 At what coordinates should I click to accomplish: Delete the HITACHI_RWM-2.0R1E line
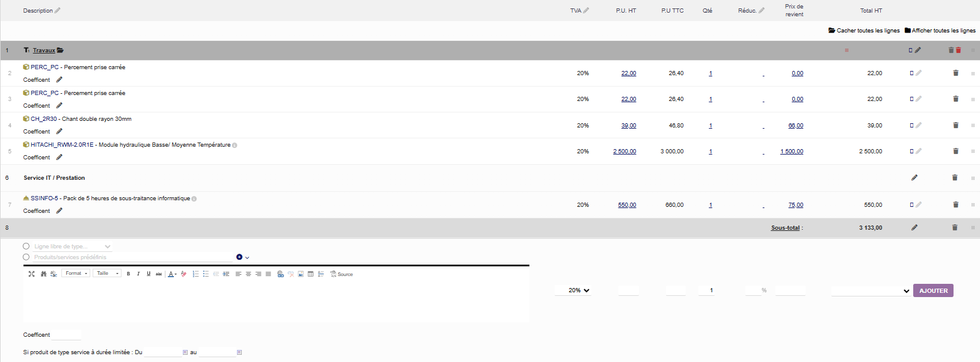coord(955,152)
